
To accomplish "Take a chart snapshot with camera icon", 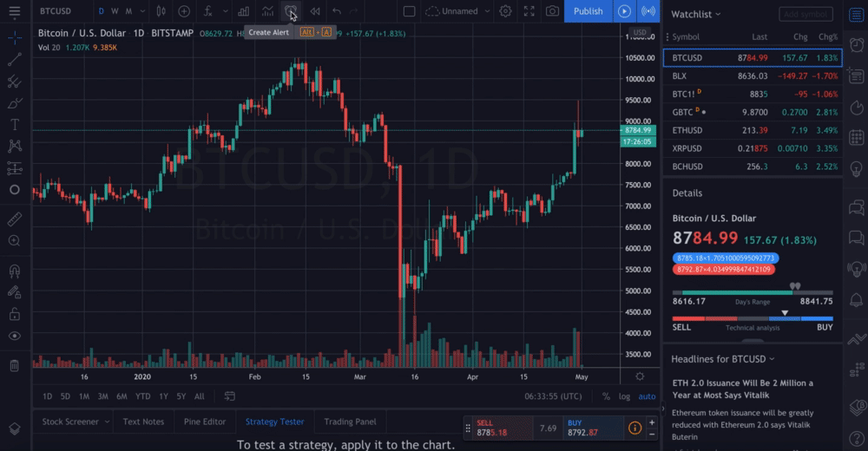I will click(x=552, y=11).
